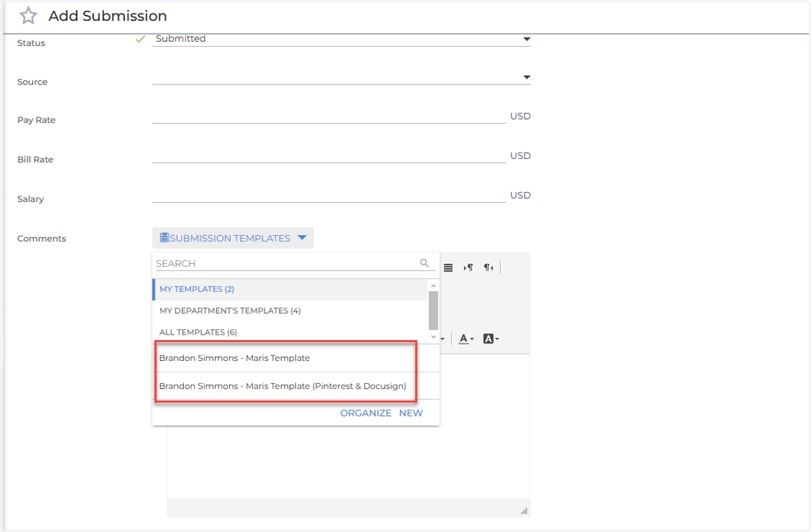Click the search magnifier icon in template search
Viewport: 811px width, 532px height.
click(424, 263)
